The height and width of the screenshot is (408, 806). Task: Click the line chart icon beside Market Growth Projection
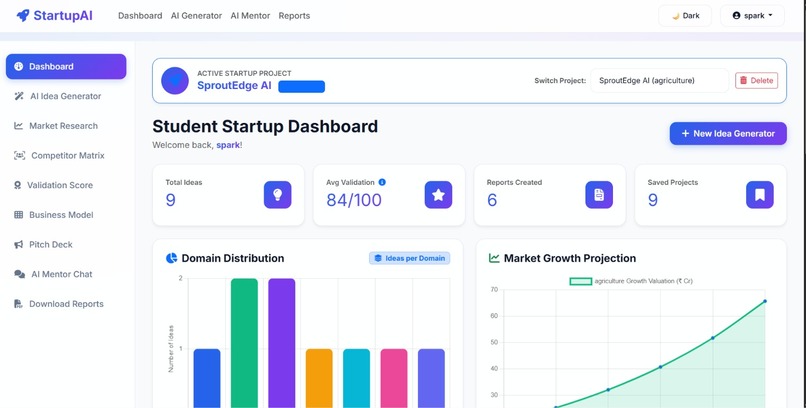[494, 258]
